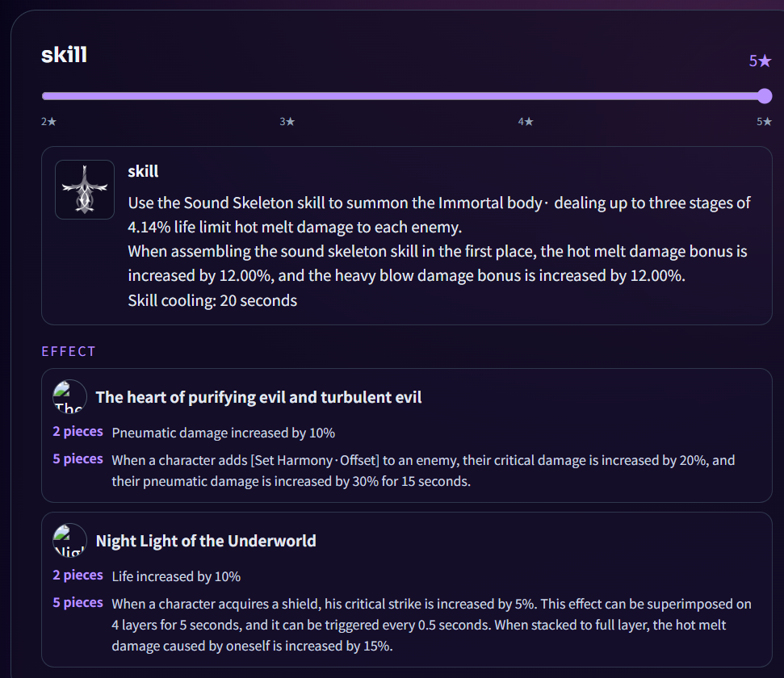Click the 'Skill cooling: 20 seconds' text

tap(212, 300)
